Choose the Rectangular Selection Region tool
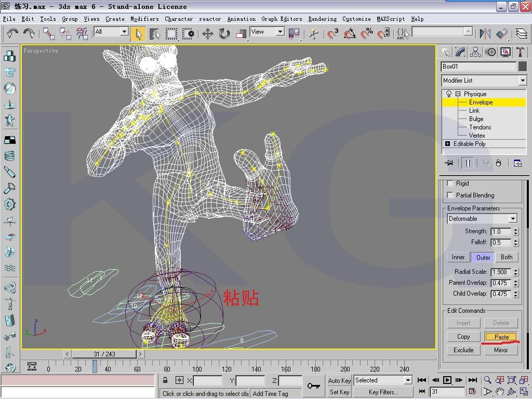The width and height of the screenshot is (532, 399). point(171,34)
